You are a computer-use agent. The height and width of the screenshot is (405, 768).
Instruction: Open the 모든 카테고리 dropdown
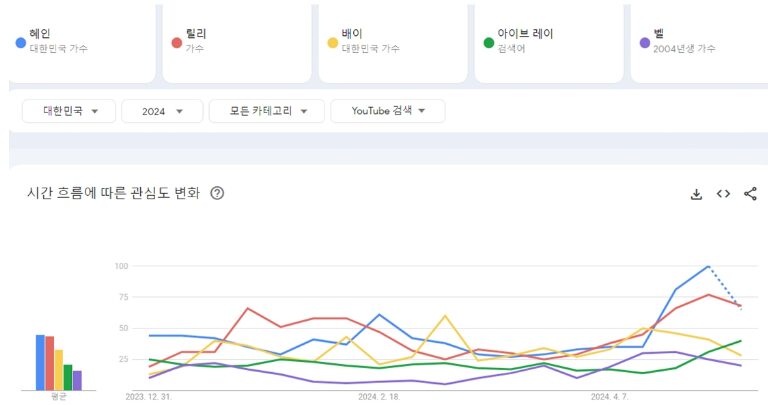pyautogui.click(x=266, y=111)
